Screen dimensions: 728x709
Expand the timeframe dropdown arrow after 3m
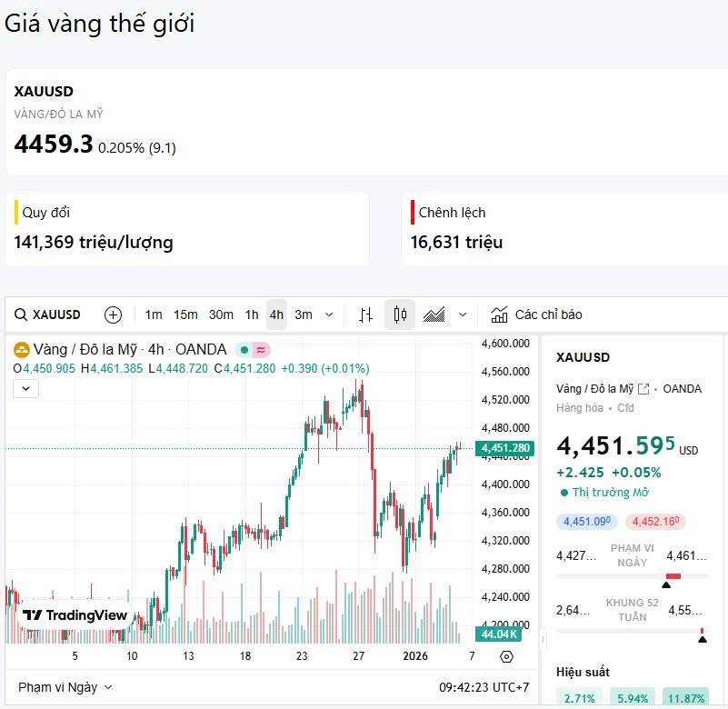click(329, 315)
